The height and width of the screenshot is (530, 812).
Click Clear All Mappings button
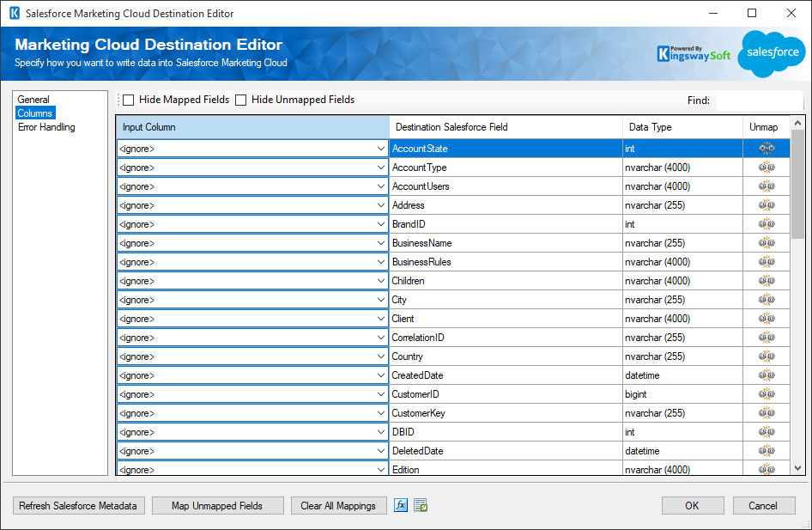point(339,506)
